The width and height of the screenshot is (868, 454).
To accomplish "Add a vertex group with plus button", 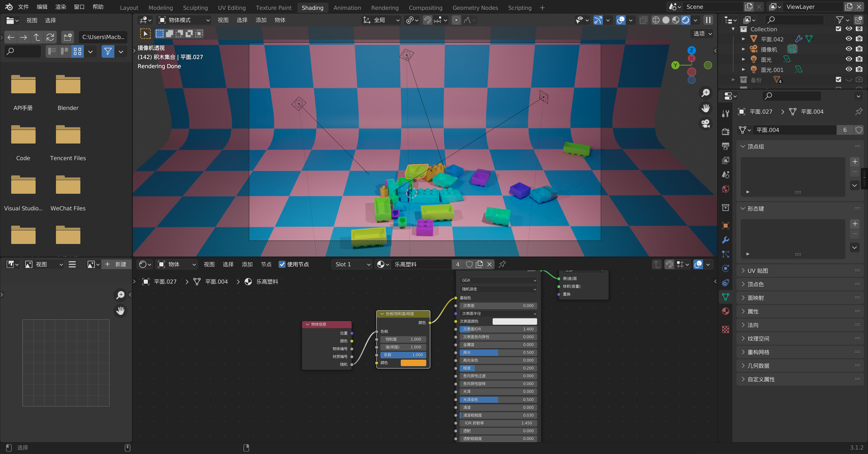I will 855,162.
